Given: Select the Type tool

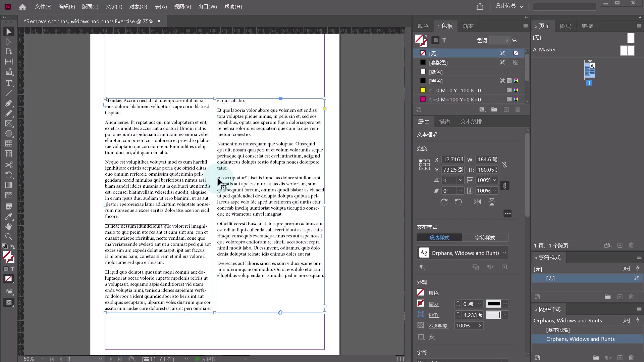Looking at the screenshot, I should pos(9,83).
